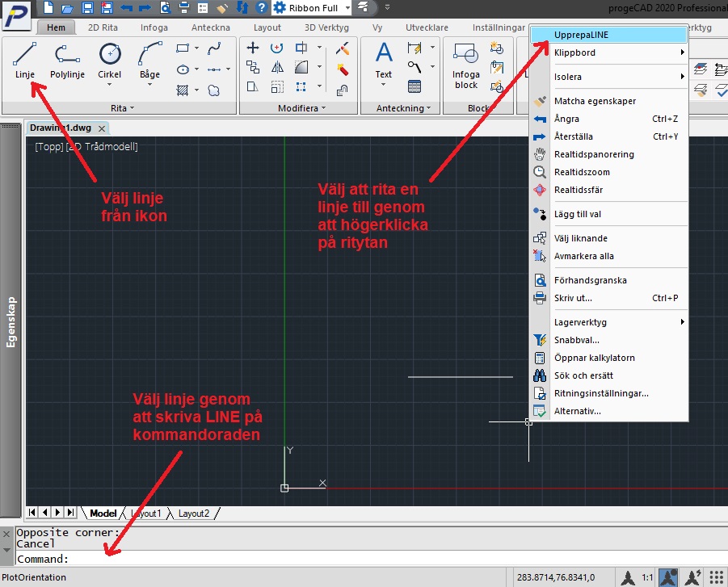This screenshot has height=587, width=728.
Task: Activate the Mirror tool
Action: [277, 68]
